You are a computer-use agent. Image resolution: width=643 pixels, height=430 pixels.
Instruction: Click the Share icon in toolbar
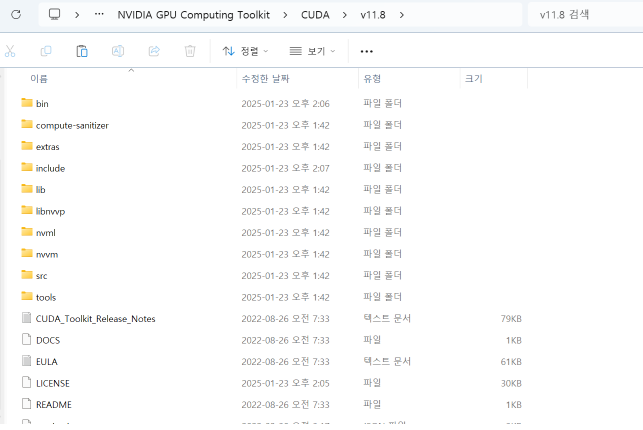tap(154, 51)
